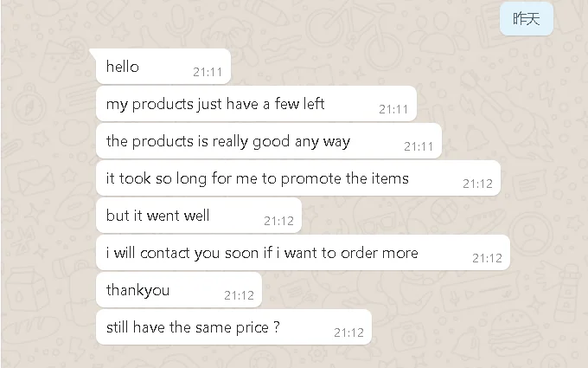The width and height of the screenshot is (588, 368).
Task: Click the timestamp on the "few left" message
Action: pyautogui.click(x=393, y=110)
